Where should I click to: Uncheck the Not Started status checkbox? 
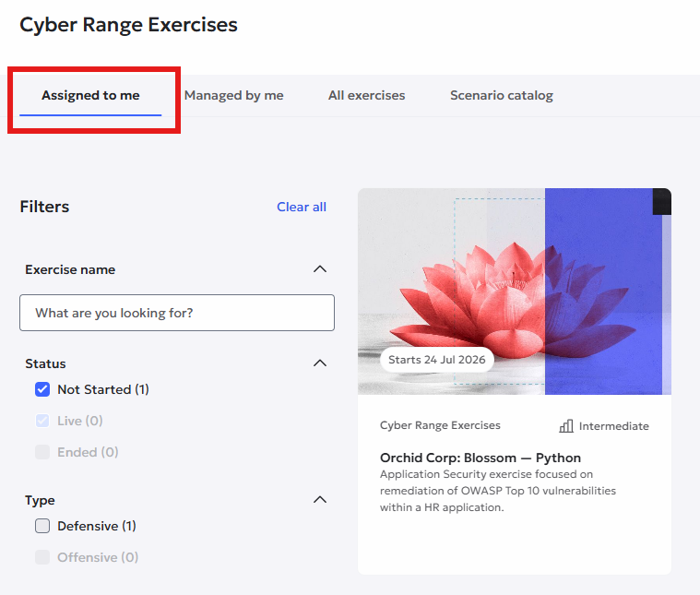(42, 389)
